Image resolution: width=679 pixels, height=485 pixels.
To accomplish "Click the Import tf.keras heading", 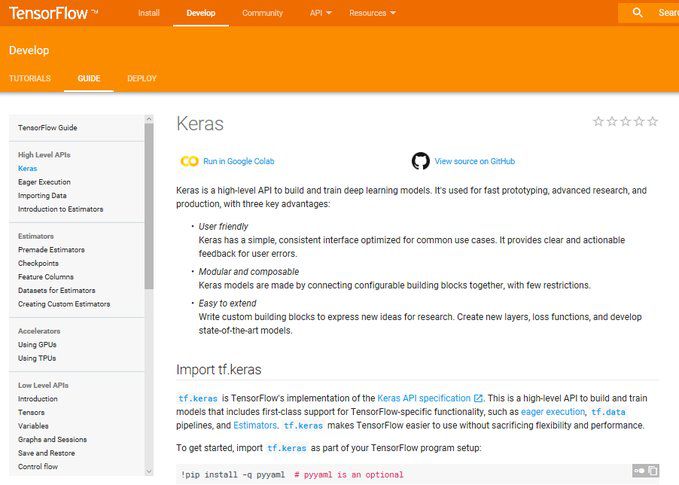I will tap(219, 369).
